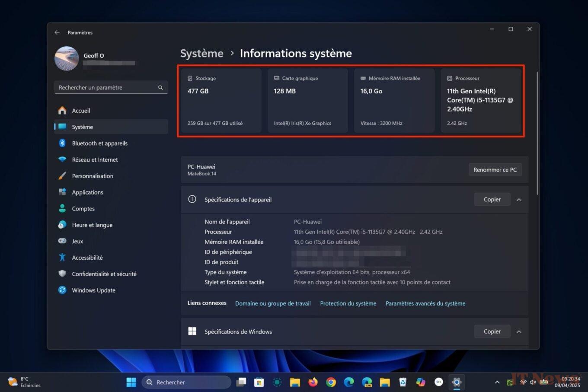Screen dimensions: 588x392
Task: Open the Carte graphique 128 MB card
Action: click(x=308, y=100)
